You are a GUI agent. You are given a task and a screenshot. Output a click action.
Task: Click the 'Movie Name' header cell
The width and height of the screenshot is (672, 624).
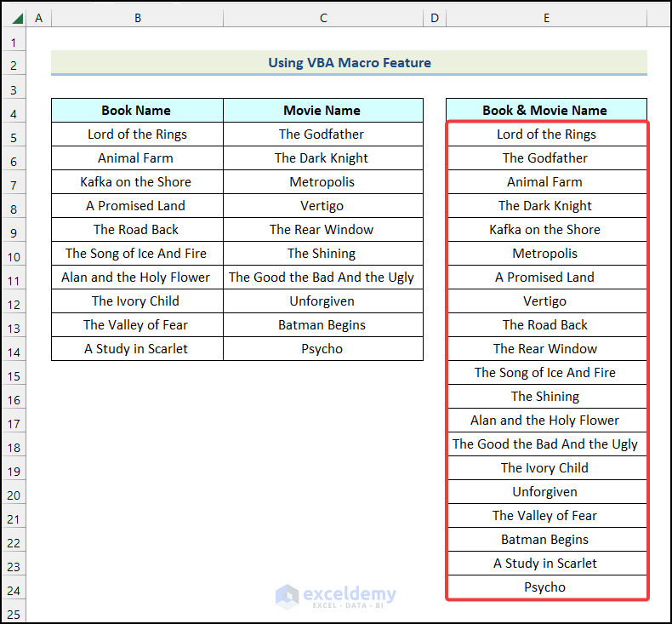[x=323, y=110]
